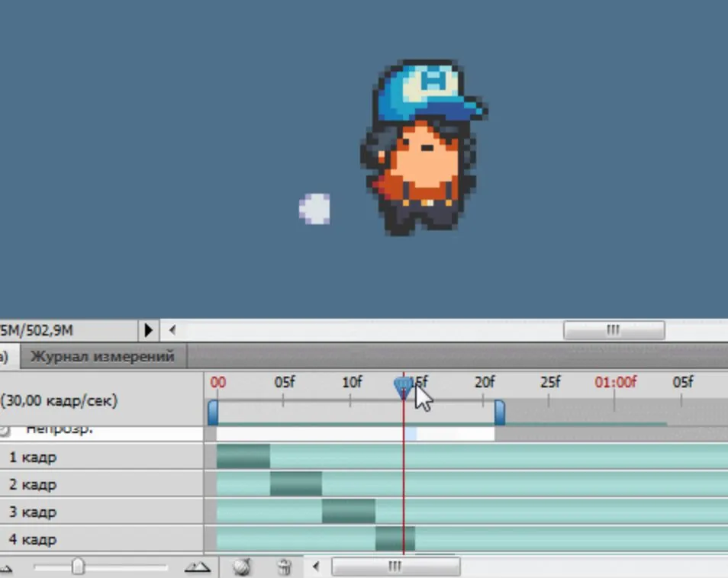Click the current time indicator playhead

pos(403,387)
